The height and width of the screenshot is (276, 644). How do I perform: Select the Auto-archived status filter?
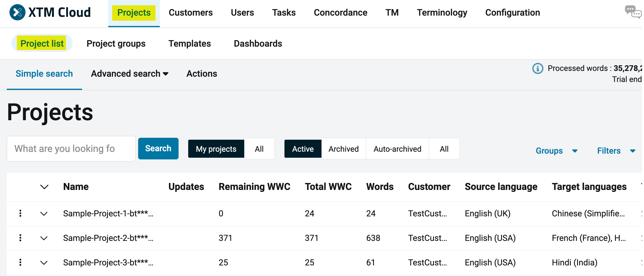tap(397, 149)
